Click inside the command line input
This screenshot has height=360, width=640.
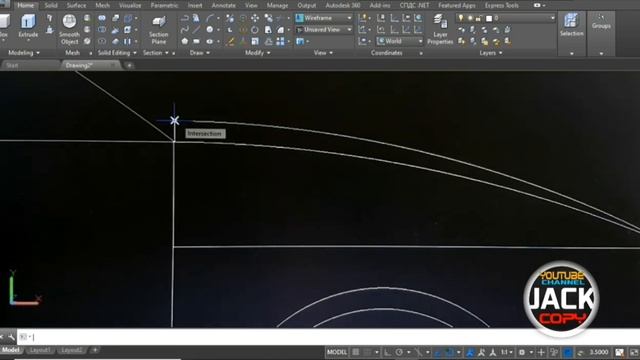click(327, 337)
